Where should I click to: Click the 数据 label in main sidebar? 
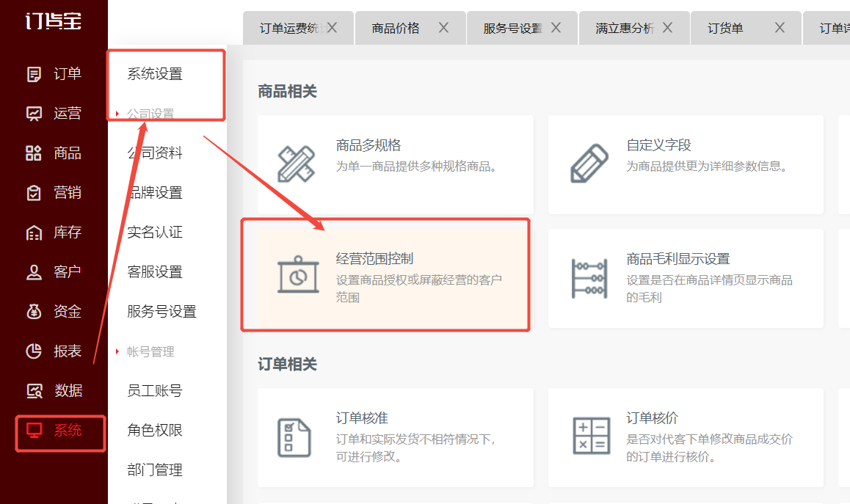(68, 391)
